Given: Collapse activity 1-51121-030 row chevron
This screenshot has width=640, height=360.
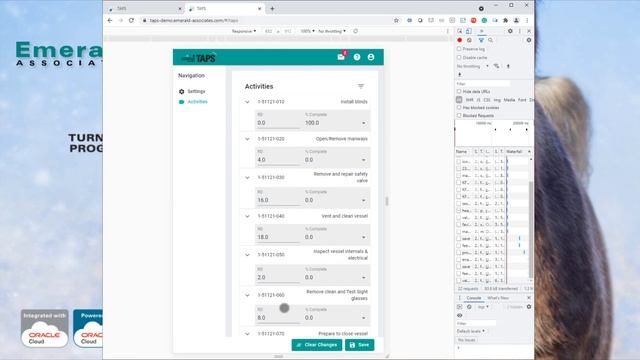Looking at the screenshot, I should (247, 178).
